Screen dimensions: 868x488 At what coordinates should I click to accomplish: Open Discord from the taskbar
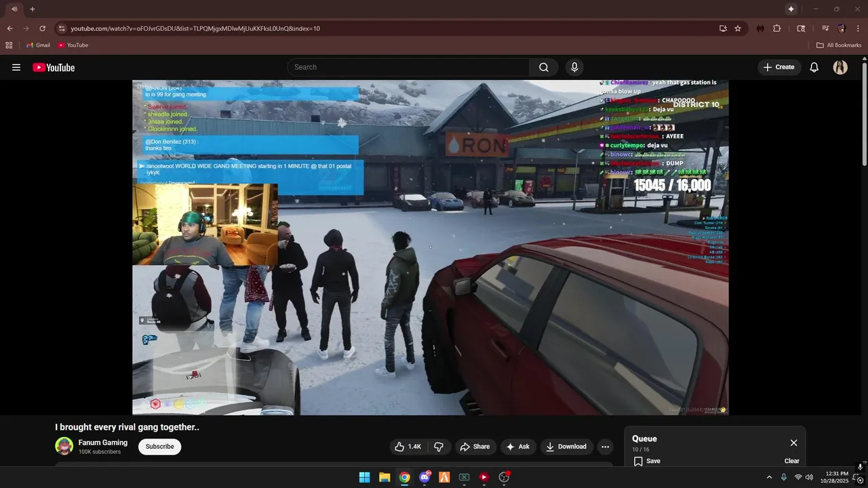(425, 477)
